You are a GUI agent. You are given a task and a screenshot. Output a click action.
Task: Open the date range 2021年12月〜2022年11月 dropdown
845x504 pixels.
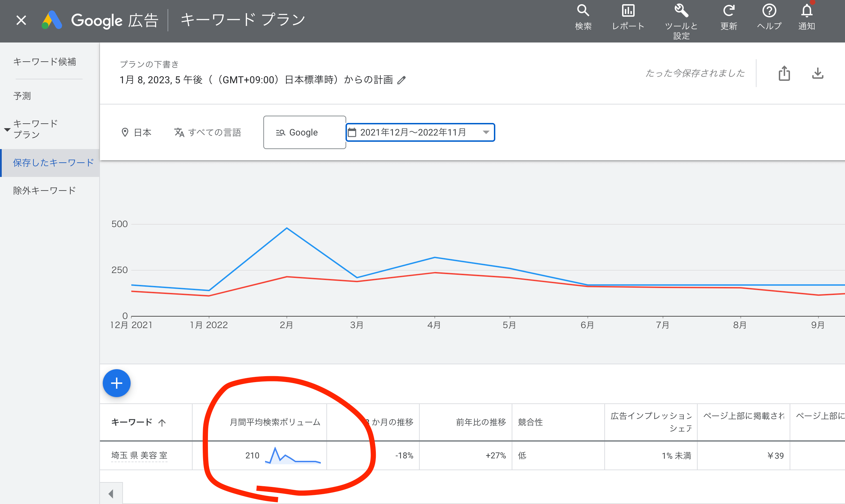pos(420,132)
